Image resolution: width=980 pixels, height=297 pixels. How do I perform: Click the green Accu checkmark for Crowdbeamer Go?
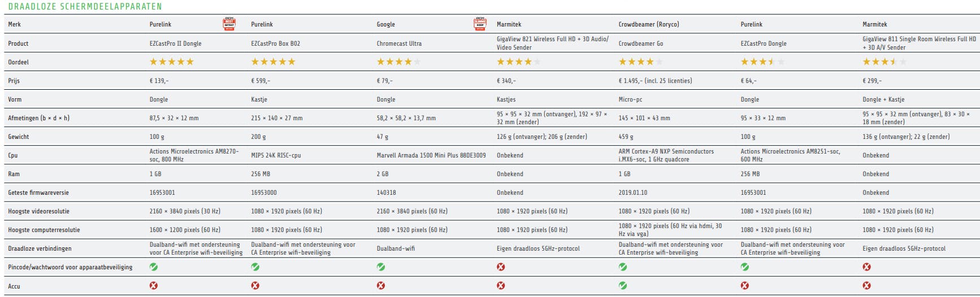(623, 286)
